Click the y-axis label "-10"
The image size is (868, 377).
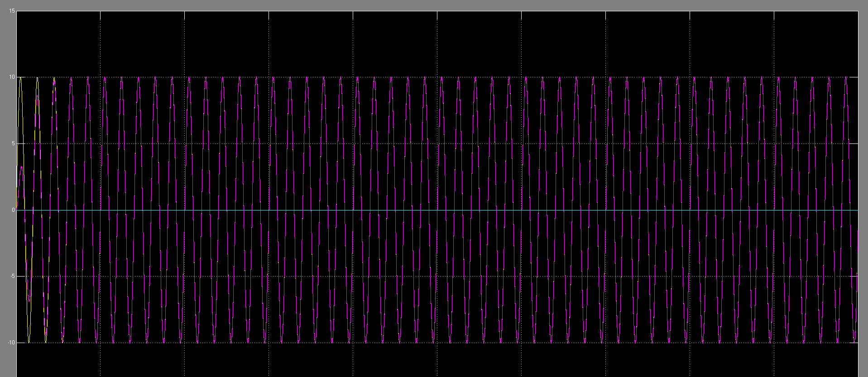coord(11,343)
